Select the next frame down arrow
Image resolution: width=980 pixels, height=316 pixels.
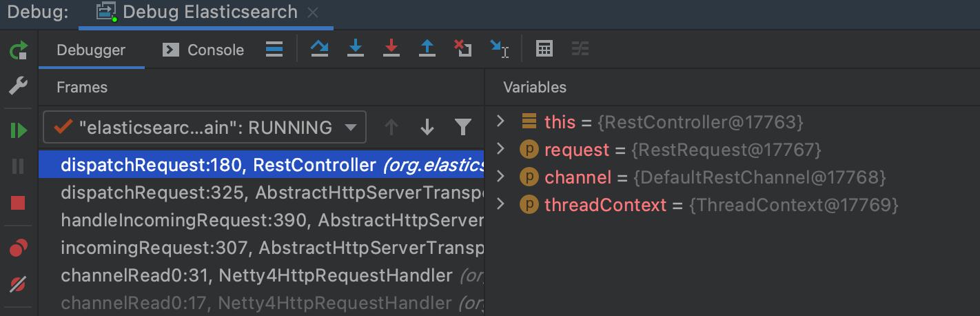pos(427,127)
